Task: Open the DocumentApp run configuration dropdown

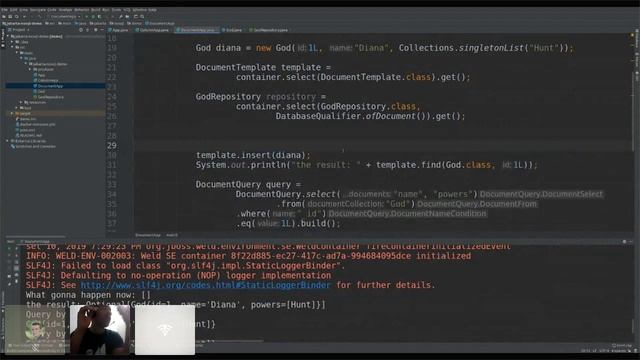Action: pyautogui.click(x=65, y=16)
